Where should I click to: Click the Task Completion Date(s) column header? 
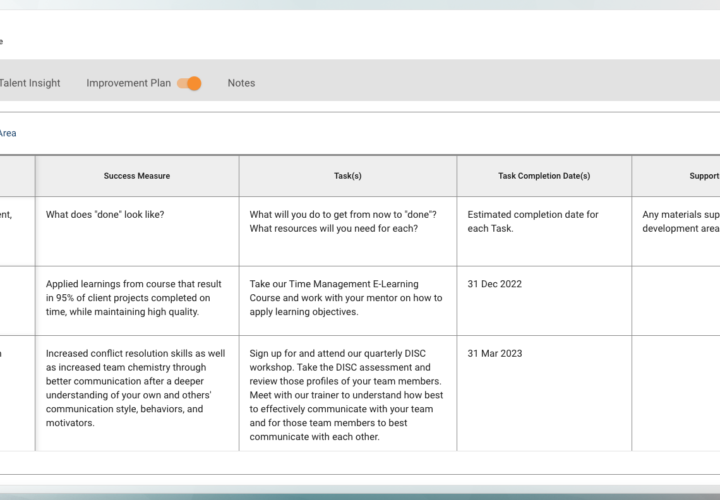tap(544, 176)
